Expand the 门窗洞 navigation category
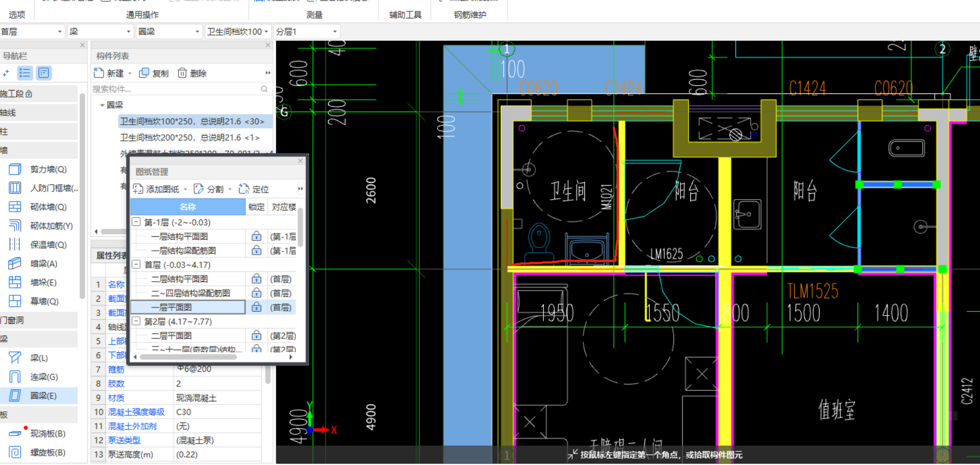The image size is (980, 465). click(x=39, y=320)
